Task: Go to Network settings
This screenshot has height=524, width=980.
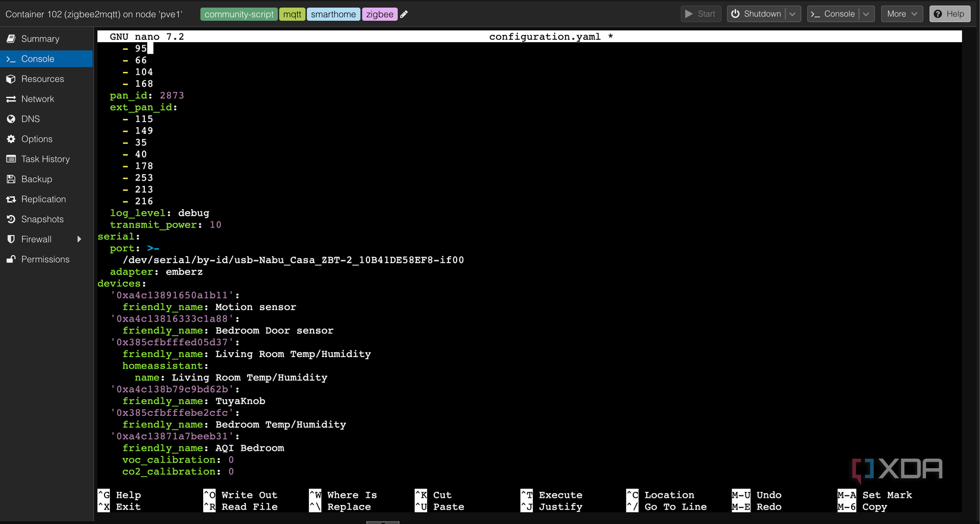Action: (x=46, y=99)
